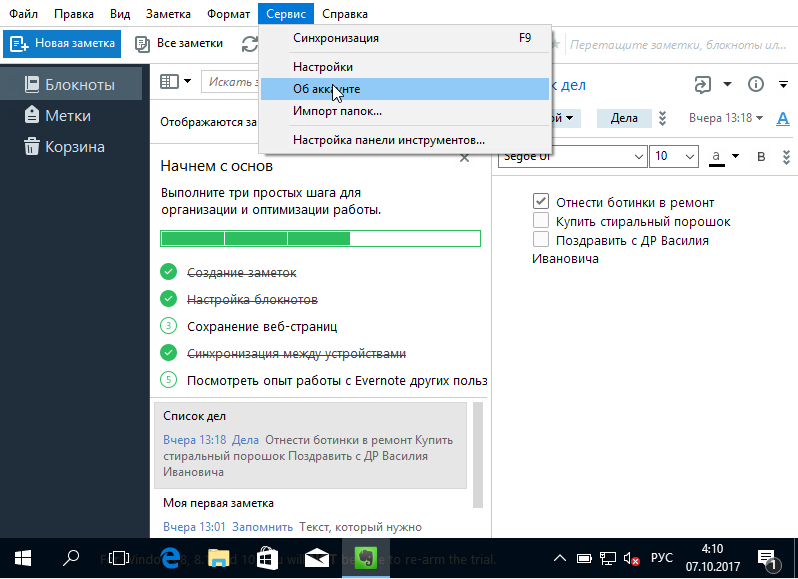Screen dimensions: 798x579
Task: Open the Вчера 13:18 date dropdown
Action: coord(726,118)
